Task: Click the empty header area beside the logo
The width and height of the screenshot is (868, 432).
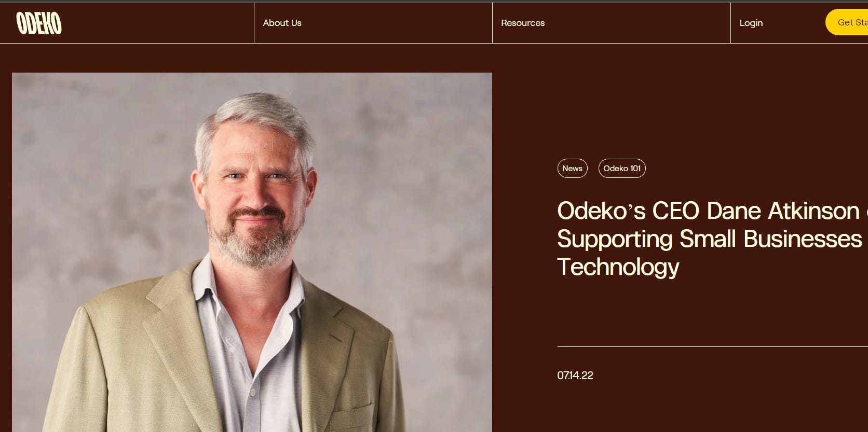Action: [x=156, y=23]
